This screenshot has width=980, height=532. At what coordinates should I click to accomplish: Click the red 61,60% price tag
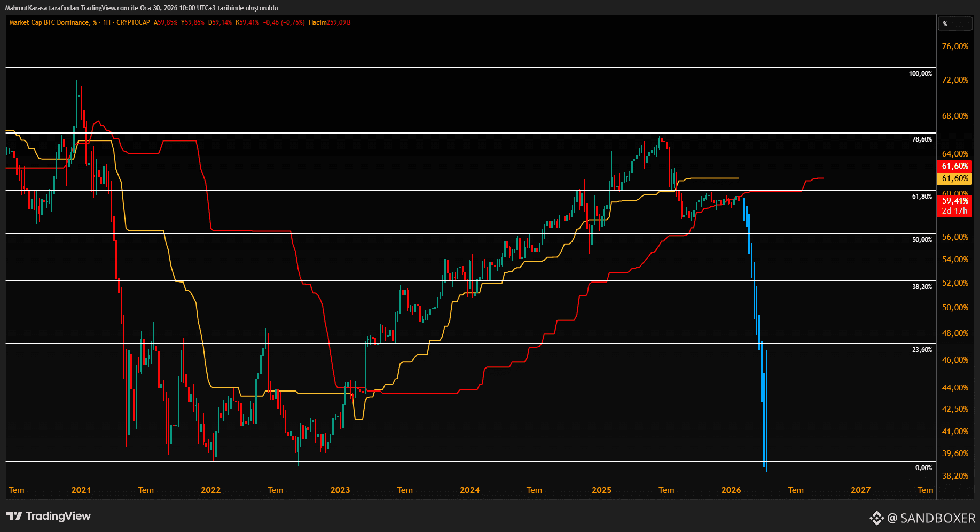(x=954, y=166)
